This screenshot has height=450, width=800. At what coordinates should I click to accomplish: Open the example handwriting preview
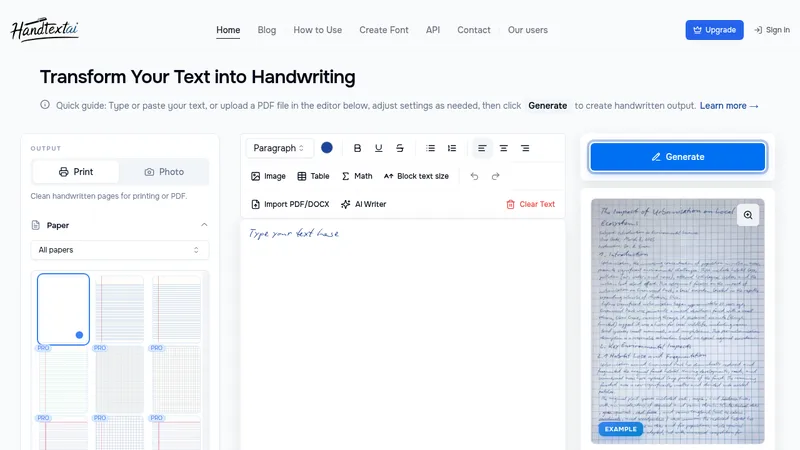point(678,321)
